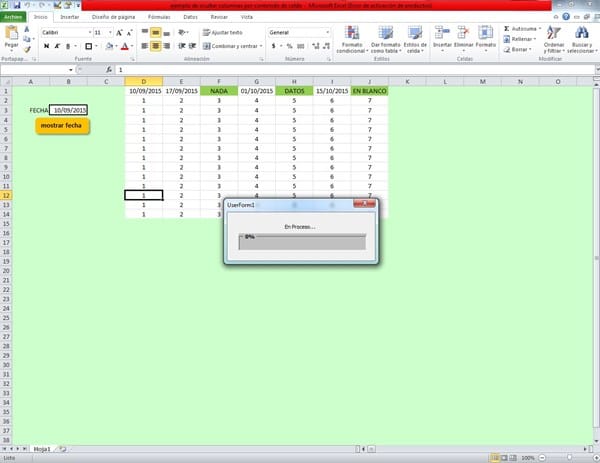Click the Save icon in quick access toolbar

[17, 5]
